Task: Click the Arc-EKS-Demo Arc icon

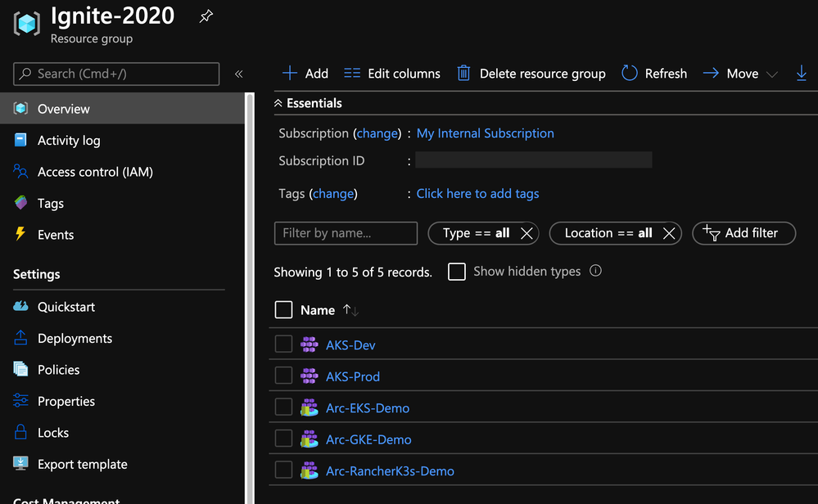Action: point(310,407)
